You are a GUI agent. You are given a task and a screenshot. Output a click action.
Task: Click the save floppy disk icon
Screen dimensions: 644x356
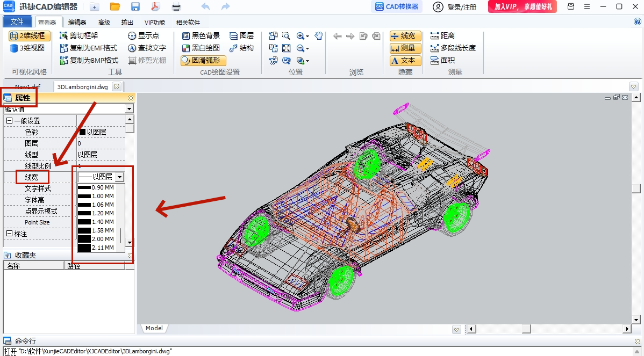tap(135, 6)
